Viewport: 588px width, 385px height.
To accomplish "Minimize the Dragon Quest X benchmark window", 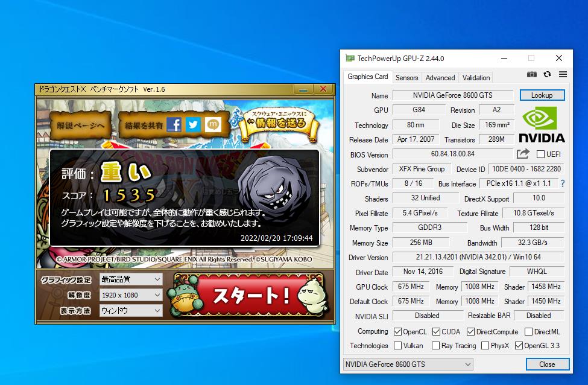I will click(303, 89).
